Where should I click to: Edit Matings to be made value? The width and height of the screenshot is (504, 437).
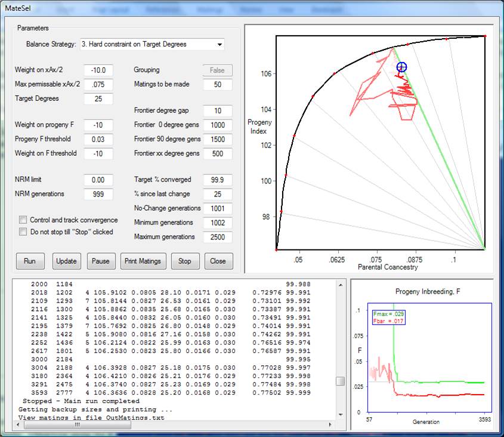tap(218, 85)
